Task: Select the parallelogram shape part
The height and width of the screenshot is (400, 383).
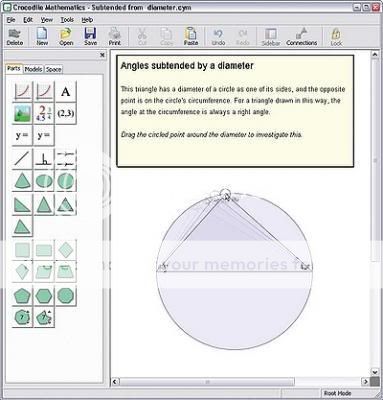Action: coord(44,272)
